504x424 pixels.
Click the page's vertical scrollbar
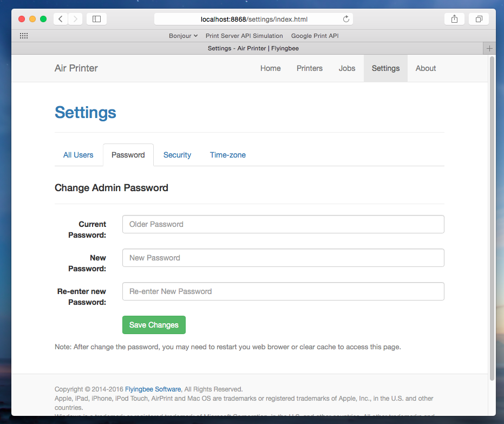(x=492, y=219)
